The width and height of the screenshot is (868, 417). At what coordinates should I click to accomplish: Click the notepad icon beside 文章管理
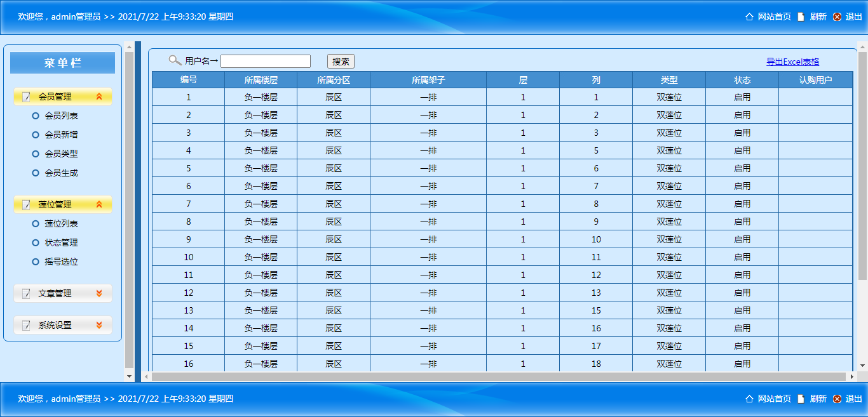click(26, 293)
